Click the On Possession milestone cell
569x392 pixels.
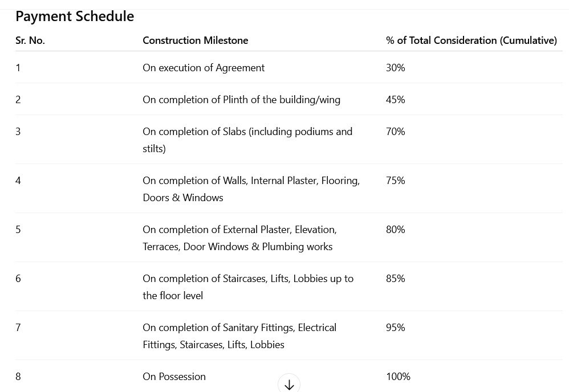[x=174, y=377]
